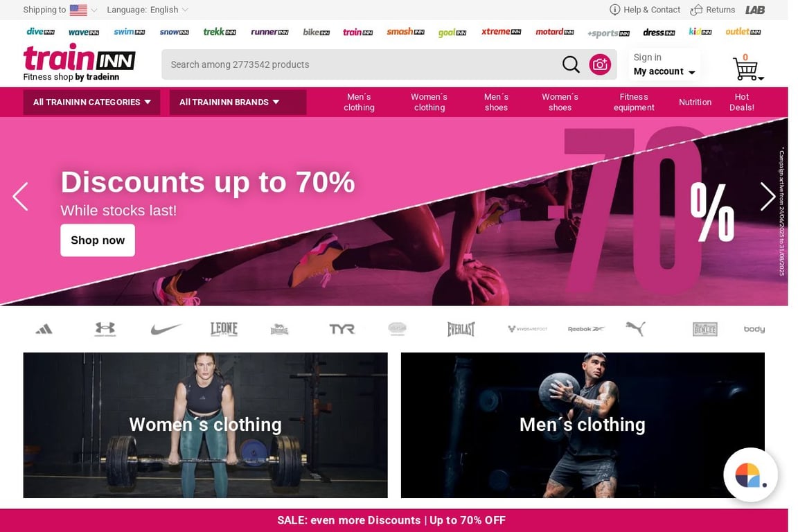Open Women's clothing category image
The height and width of the screenshot is (532, 798).
coord(205,425)
